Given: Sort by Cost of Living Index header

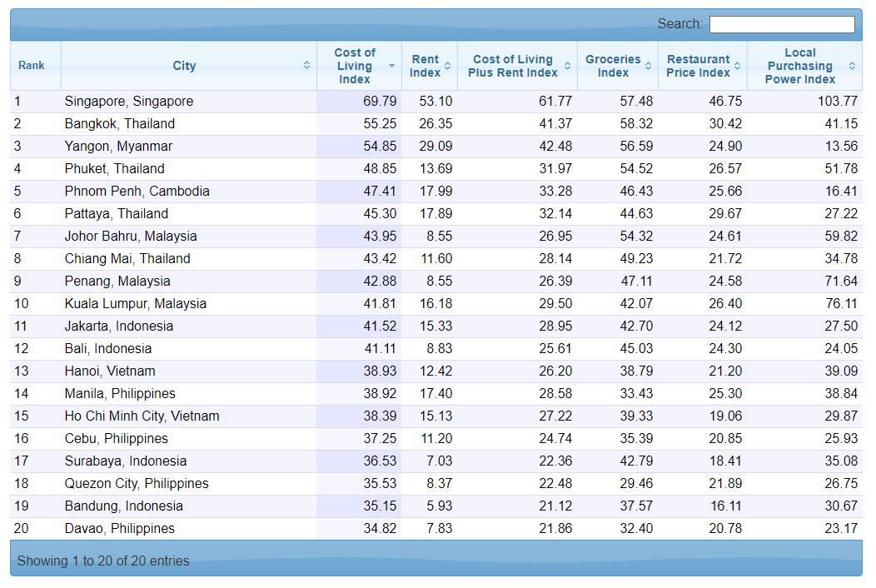Looking at the screenshot, I should 359,66.
